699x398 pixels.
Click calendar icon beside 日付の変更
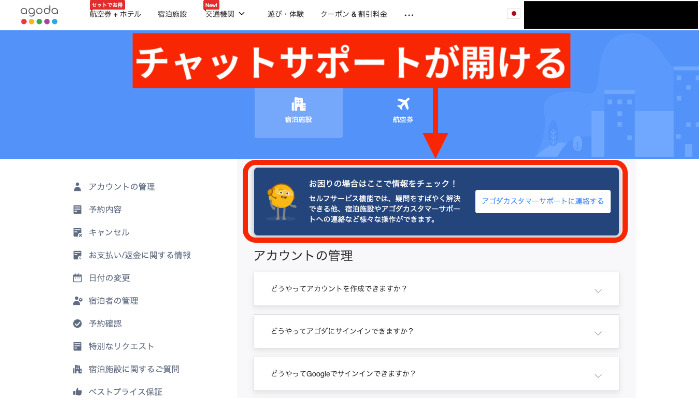pyautogui.click(x=77, y=278)
